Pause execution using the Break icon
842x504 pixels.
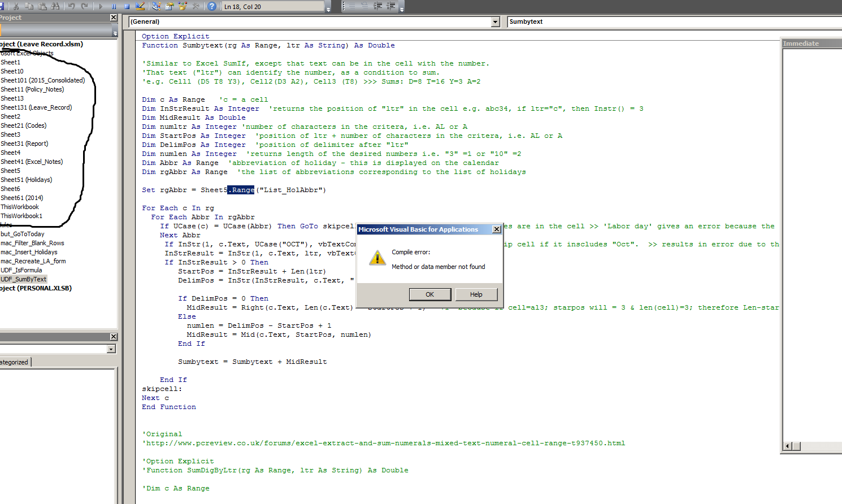click(x=115, y=6)
